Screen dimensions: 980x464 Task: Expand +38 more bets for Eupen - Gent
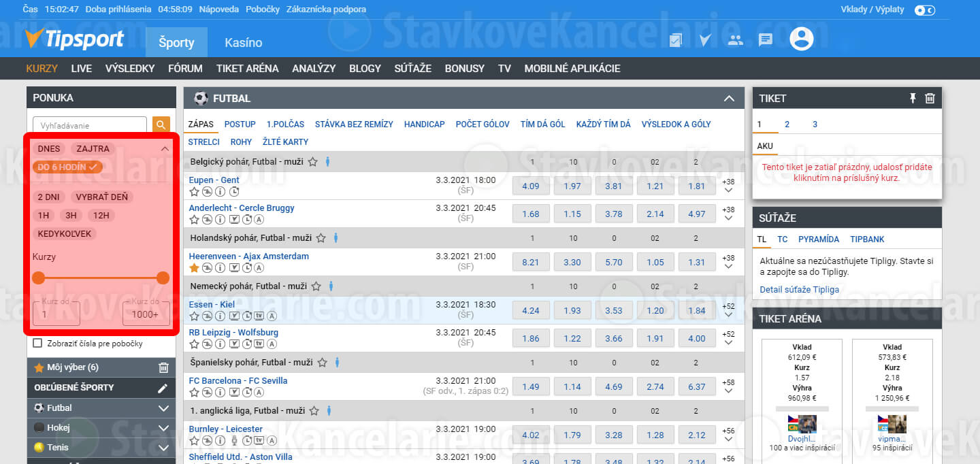(x=729, y=186)
